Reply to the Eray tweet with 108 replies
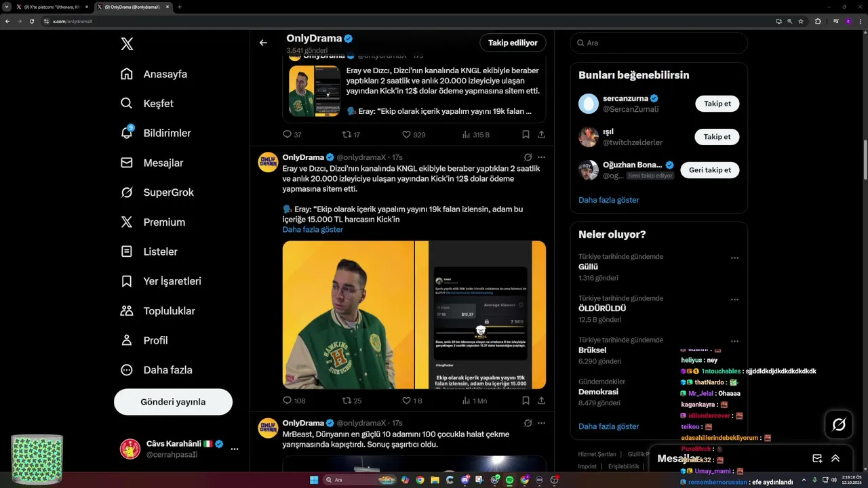Screen dimensions: 868x488 tap(294, 401)
